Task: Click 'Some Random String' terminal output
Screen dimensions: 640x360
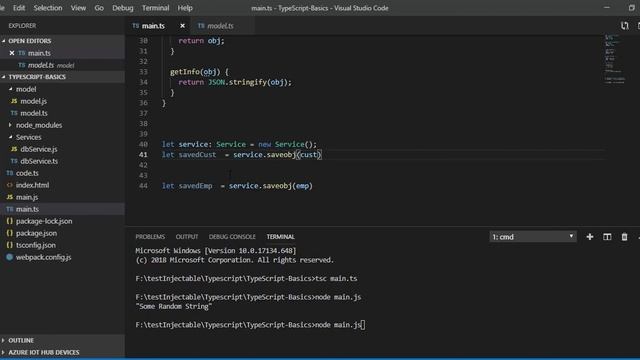Action: [174, 306]
